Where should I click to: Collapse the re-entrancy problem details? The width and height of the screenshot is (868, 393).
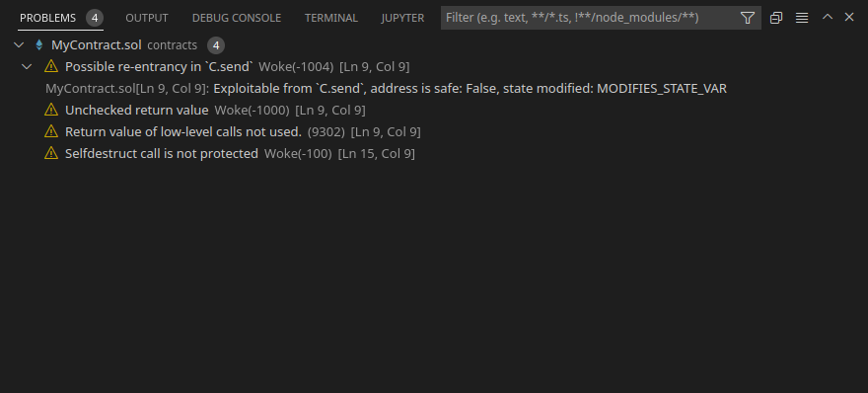(x=27, y=66)
